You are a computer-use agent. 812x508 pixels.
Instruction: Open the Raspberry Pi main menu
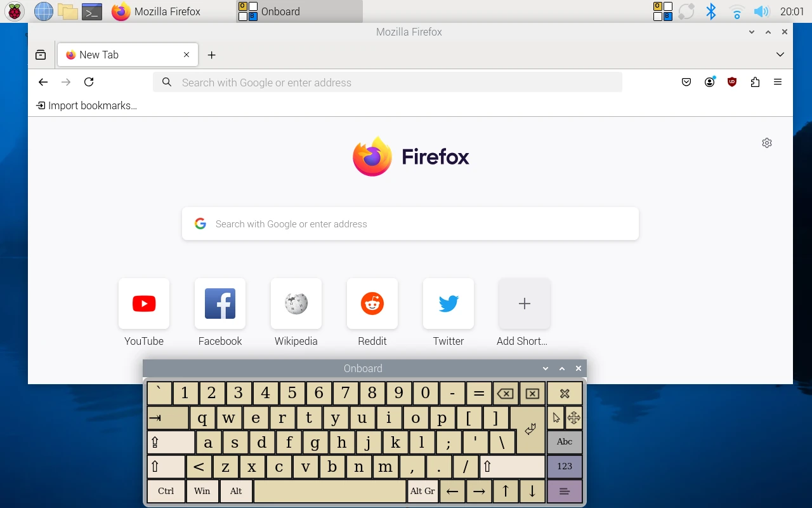point(15,11)
